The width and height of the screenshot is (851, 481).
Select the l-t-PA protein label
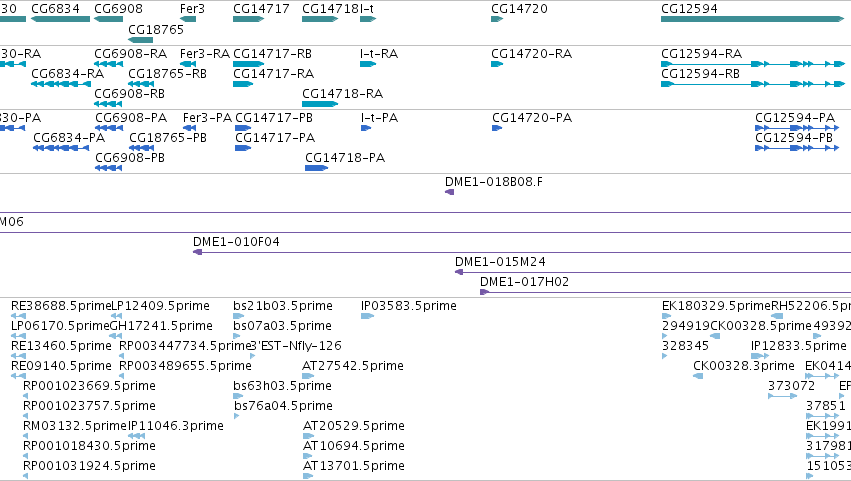click(379, 118)
